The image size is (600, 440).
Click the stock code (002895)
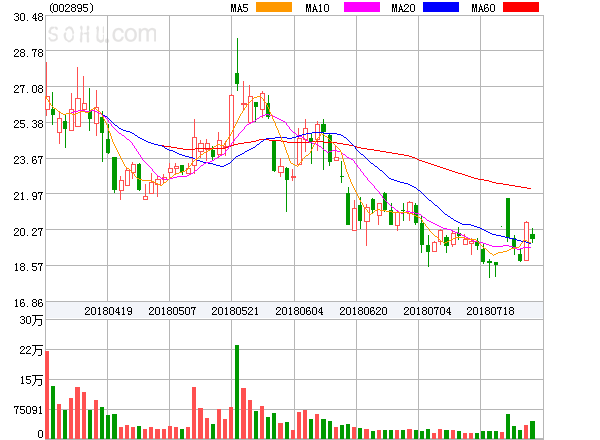tap(72, 8)
